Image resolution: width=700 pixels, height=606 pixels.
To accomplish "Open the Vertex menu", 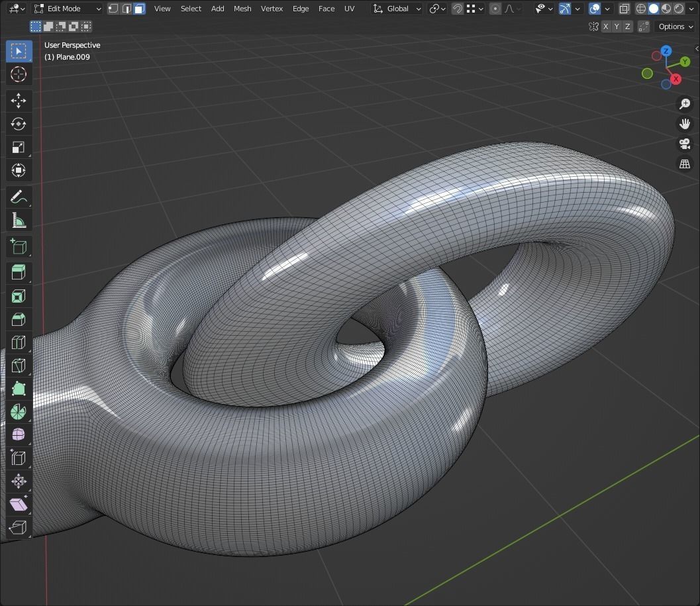I will pyautogui.click(x=272, y=9).
